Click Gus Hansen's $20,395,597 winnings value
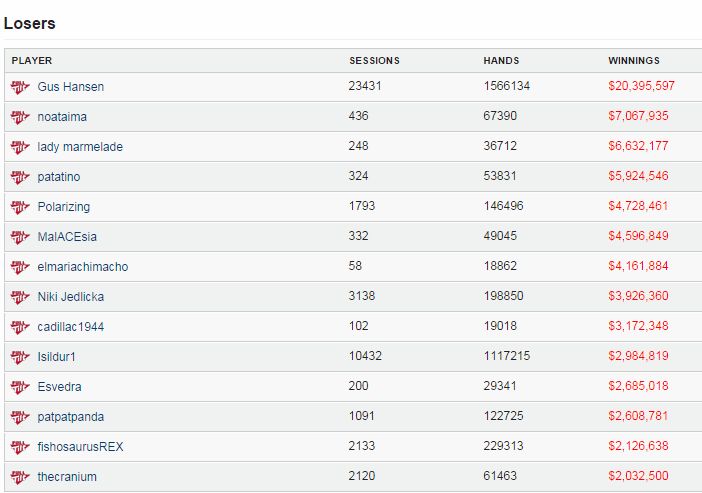Viewport: 702px width, 493px height. coord(641,86)
